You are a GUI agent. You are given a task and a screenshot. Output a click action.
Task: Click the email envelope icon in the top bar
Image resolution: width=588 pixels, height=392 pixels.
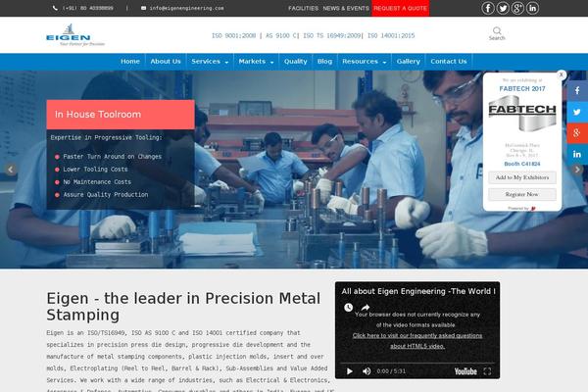tap(144, 8)
